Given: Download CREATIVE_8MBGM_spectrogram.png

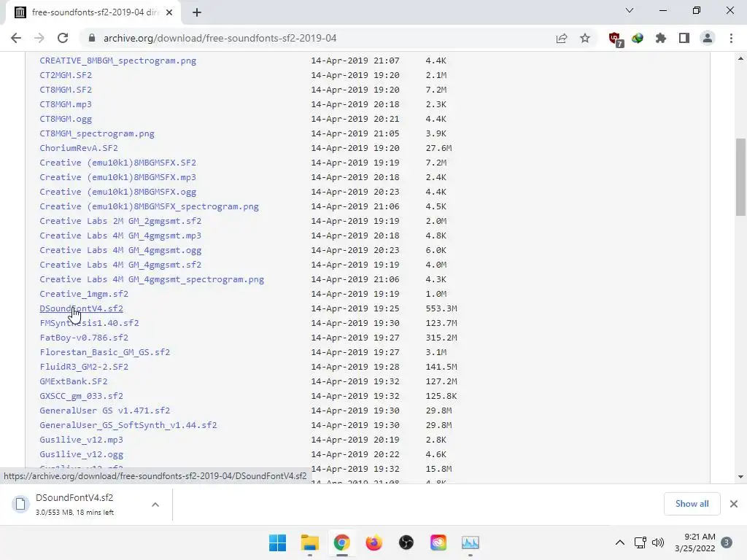Looking at the screenshot, I should (x=117, y=61).
